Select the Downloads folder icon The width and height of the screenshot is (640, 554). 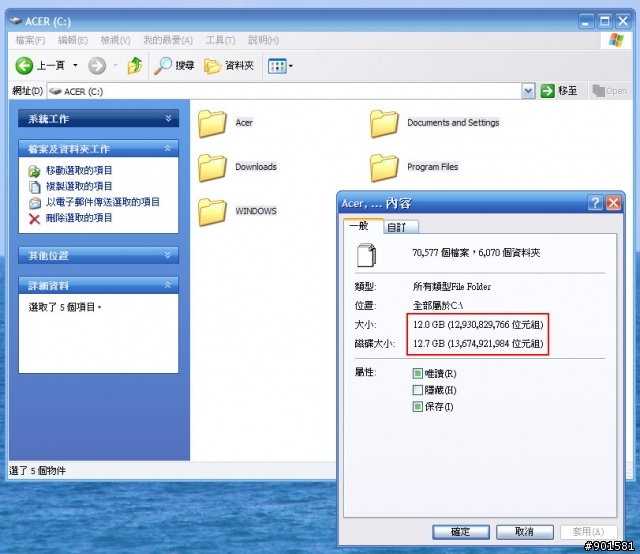pyautogui.click(x=212, y=167)
